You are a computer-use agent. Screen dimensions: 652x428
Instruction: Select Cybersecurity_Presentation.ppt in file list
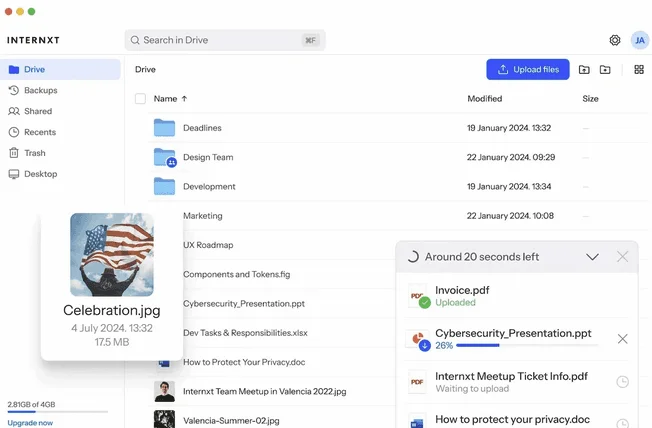point(244,304)
